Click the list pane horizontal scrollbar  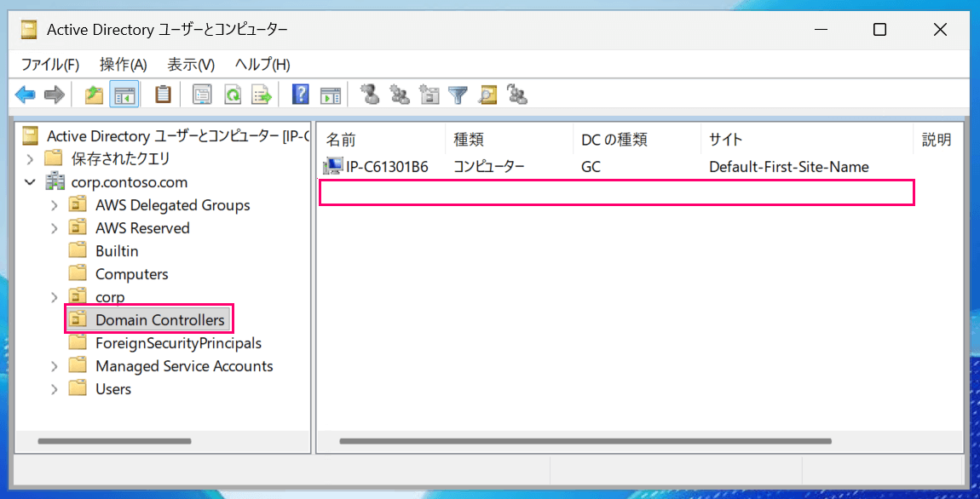585,441
